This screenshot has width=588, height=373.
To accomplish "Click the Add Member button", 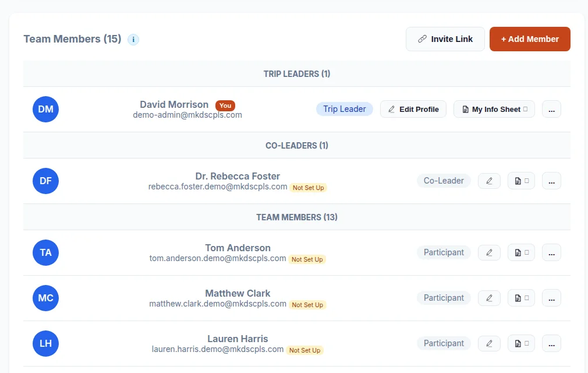I will click(x=530, y=39).
